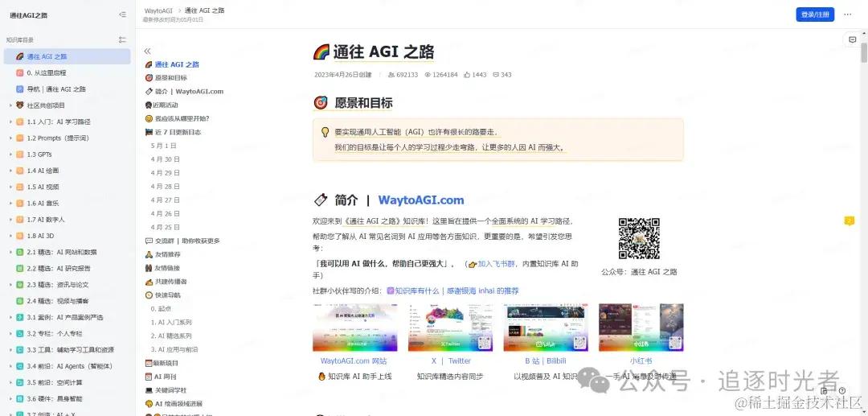Collapse the outline with double chevron
868x416 pixels.
[x=147, y=51]
